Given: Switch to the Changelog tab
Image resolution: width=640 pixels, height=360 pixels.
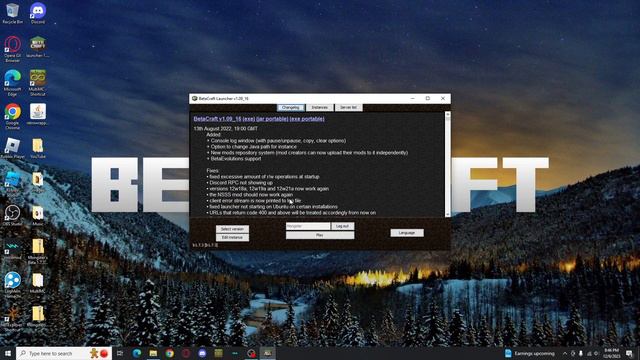Looking at the screenshot, I should (291, 107).
